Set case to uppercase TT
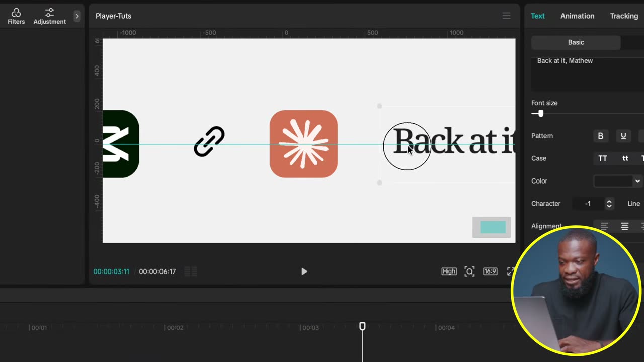 coord(602,158)
